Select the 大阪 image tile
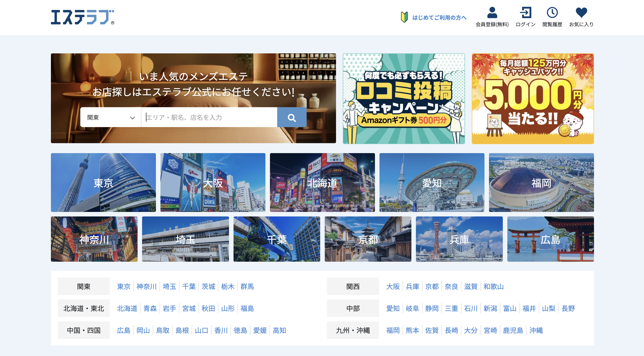Screen dimensions: 644x356 (212, 183)
